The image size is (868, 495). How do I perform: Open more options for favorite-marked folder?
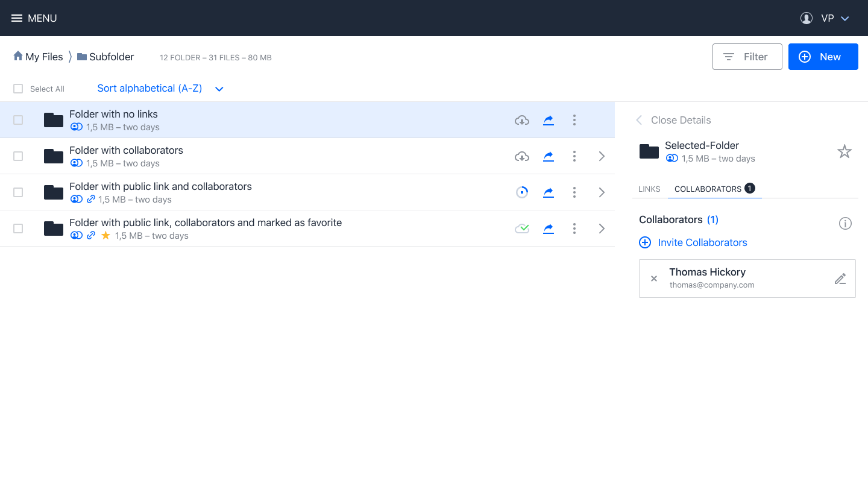[x=574, y=229]
